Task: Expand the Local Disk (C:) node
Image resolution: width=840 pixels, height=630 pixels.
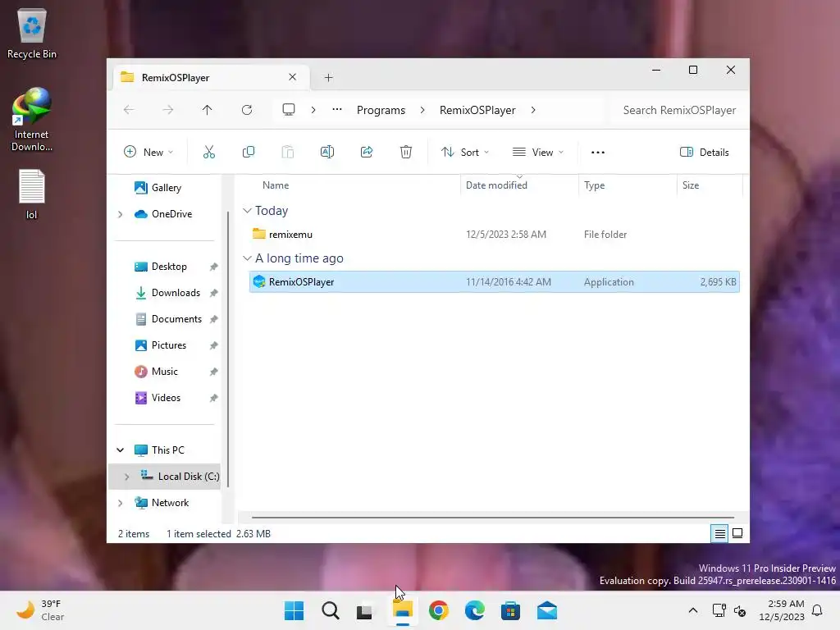Action: pyautogui.click(x=126, y=477)
